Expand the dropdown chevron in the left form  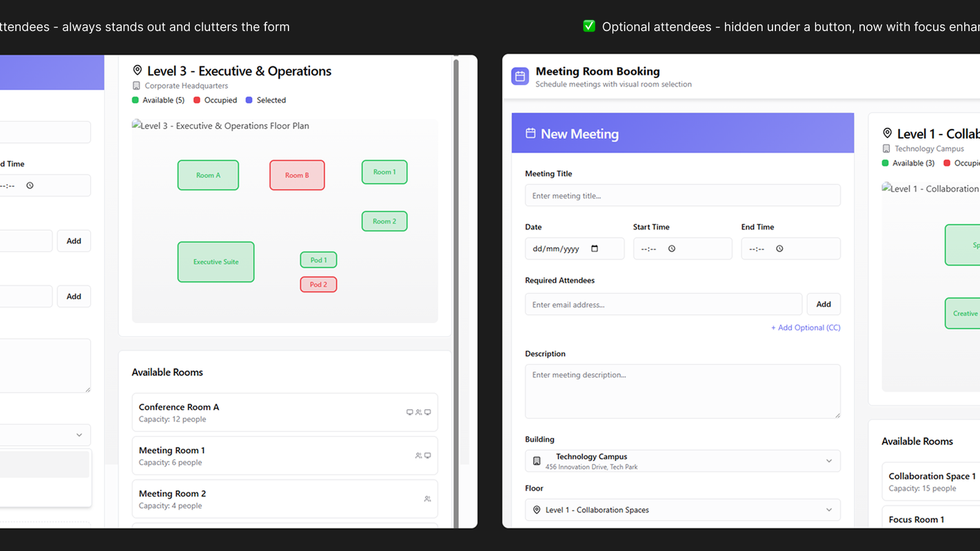(79, 435)
